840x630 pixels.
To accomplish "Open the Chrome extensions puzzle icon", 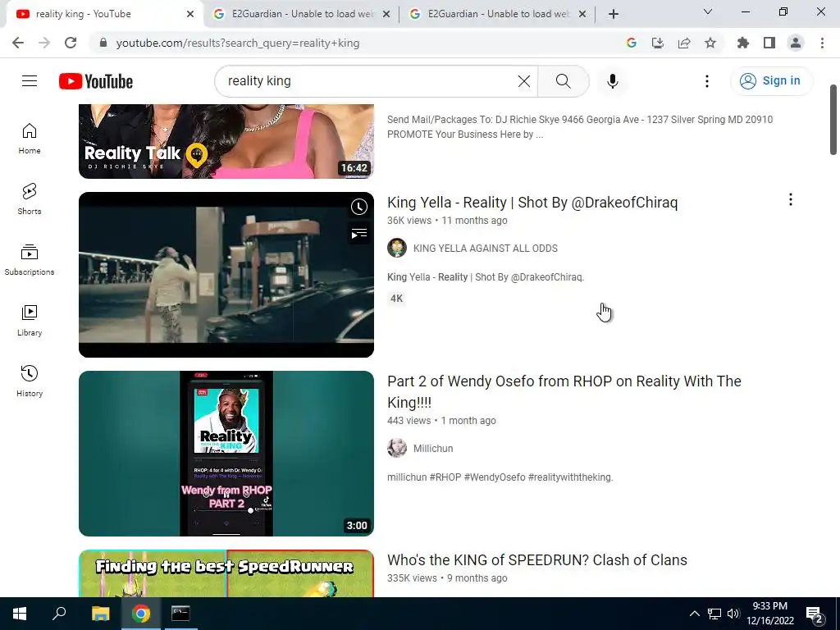I will coord(743,43).
